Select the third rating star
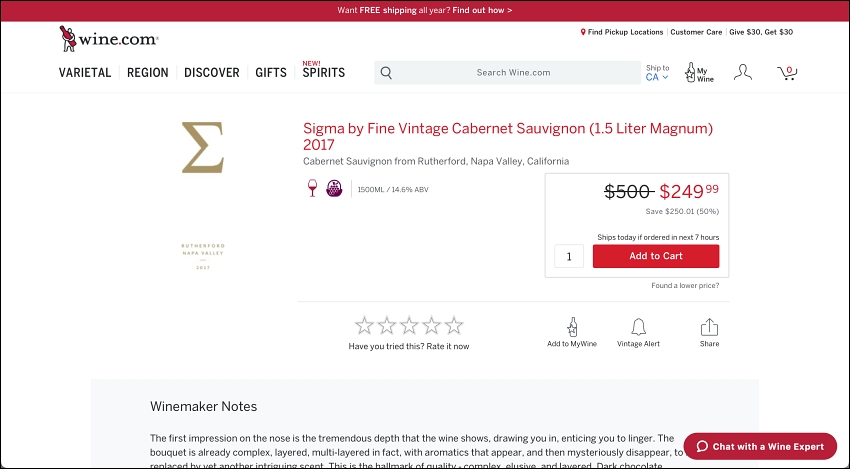The height and width of the screenshot is (469, 850). coord(409,325)
